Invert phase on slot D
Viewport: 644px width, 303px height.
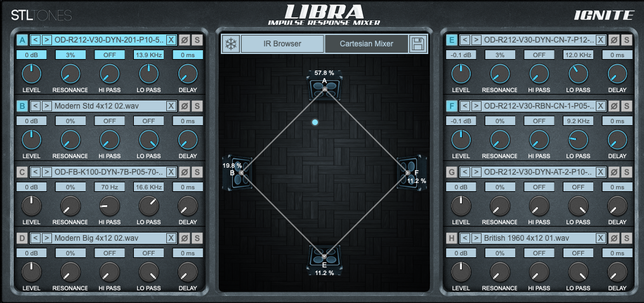pos(185,238)
